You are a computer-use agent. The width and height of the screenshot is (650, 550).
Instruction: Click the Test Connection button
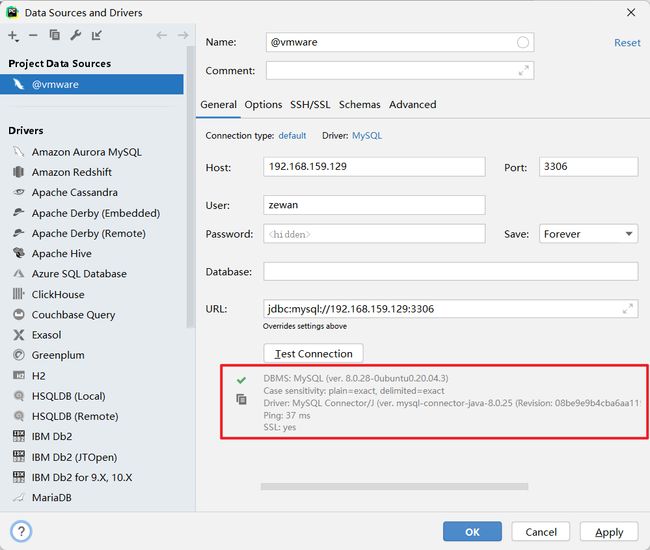pyautogui.click(x=313, y=354)
